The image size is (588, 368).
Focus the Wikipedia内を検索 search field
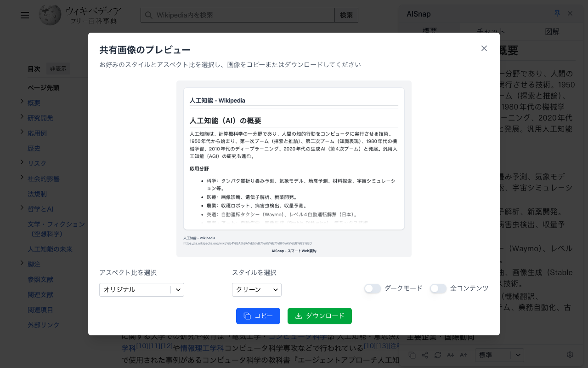(x=237, y=15)
